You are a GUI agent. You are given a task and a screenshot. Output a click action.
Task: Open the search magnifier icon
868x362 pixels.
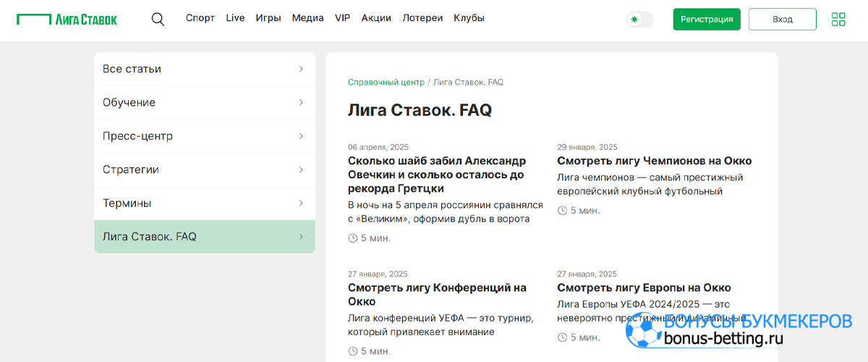(158, 20)
